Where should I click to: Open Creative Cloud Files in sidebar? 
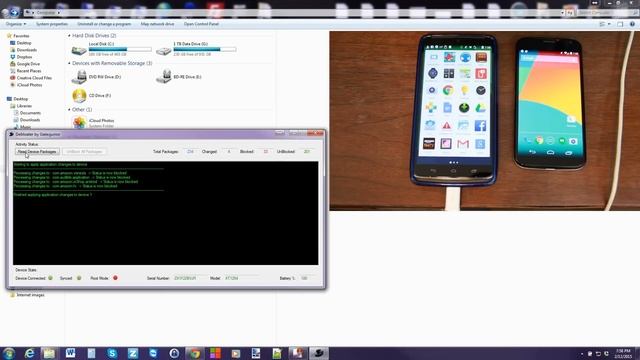click(x=34, y=78)
